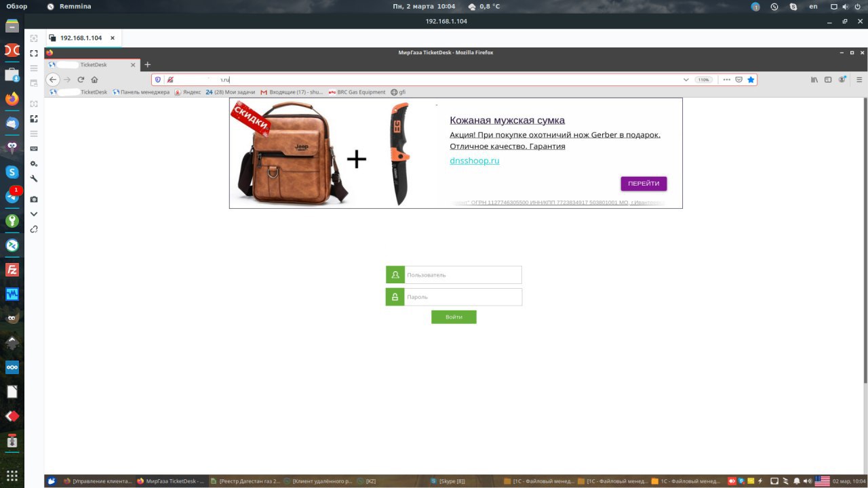Open gfi bookmark

(x=398, y=92)
